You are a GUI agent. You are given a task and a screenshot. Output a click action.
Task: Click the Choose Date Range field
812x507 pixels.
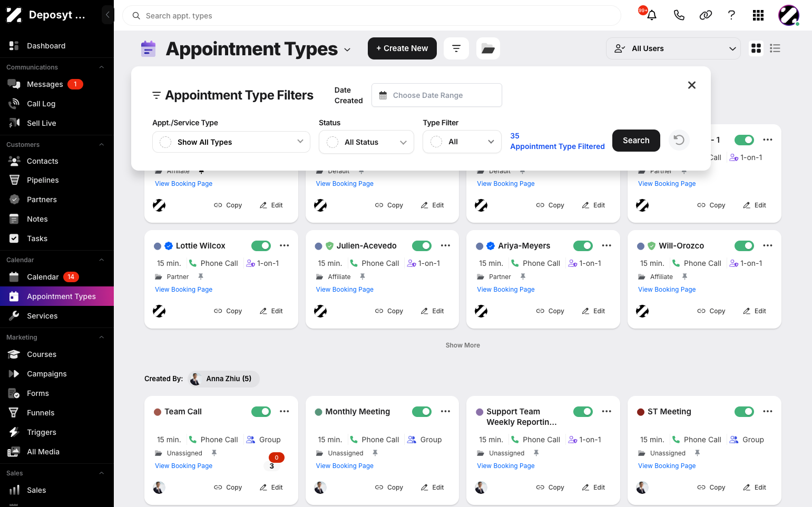437,95
